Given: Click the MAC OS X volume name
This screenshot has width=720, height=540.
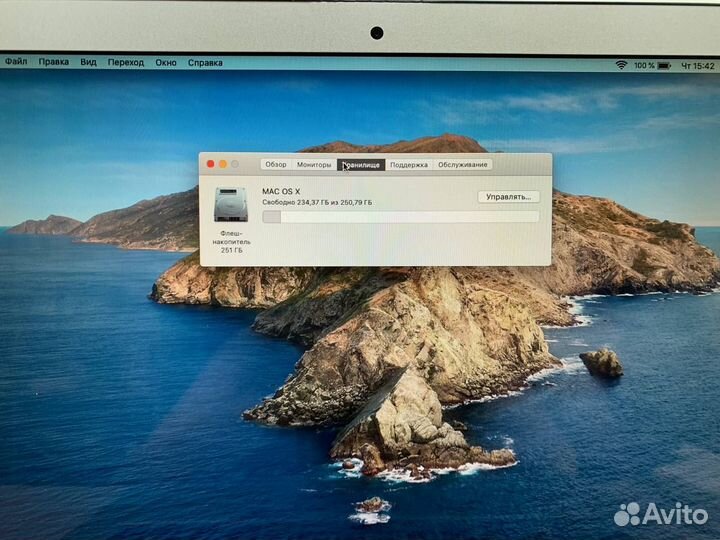Looking at the screenshot, I should [281, 191].
